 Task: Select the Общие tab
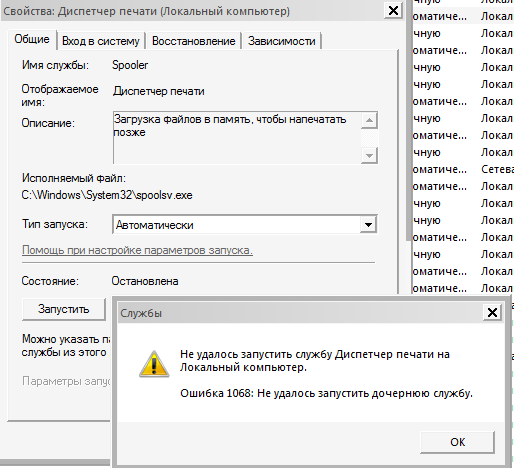tap(32, 39)
